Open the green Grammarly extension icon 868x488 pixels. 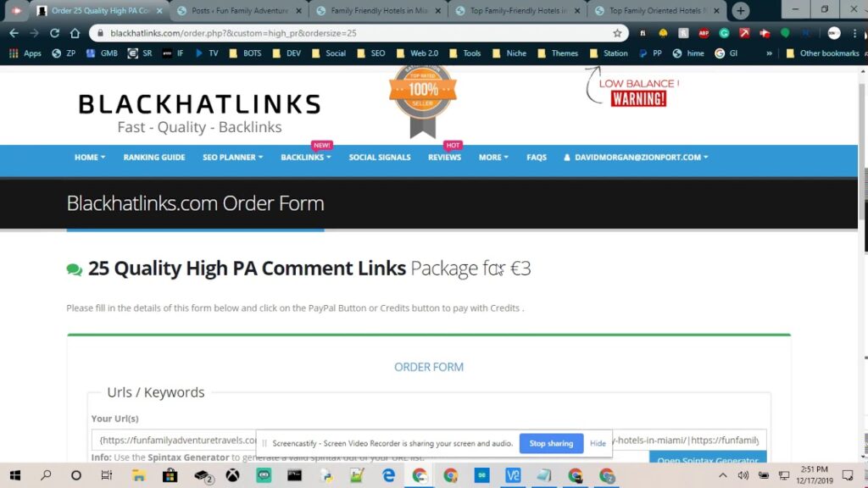click(724, 33)
